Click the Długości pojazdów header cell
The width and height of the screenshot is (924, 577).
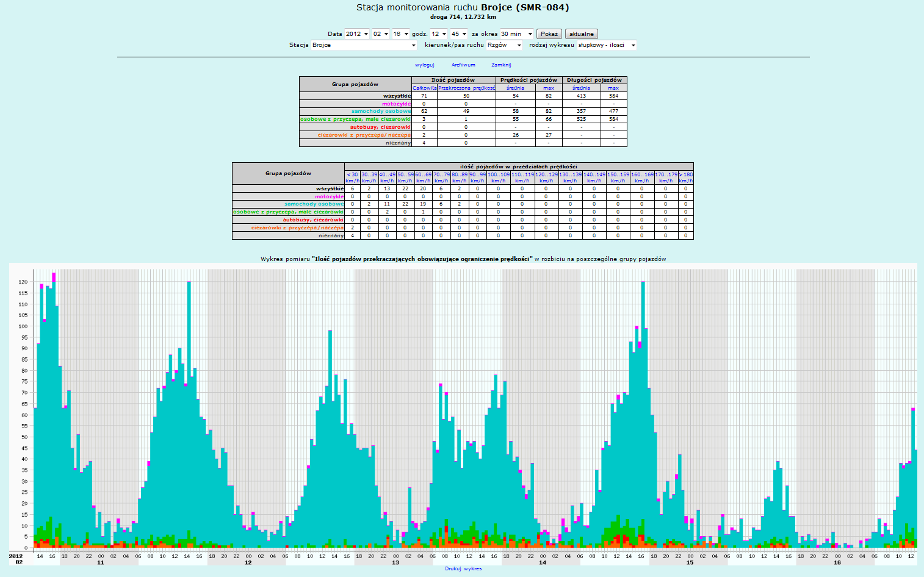tap(594, 80)
